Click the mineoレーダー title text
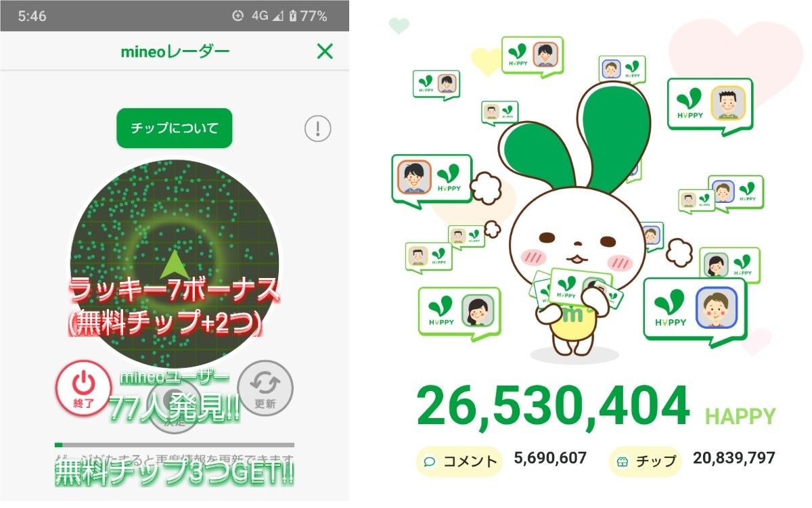 click(175, 51)
